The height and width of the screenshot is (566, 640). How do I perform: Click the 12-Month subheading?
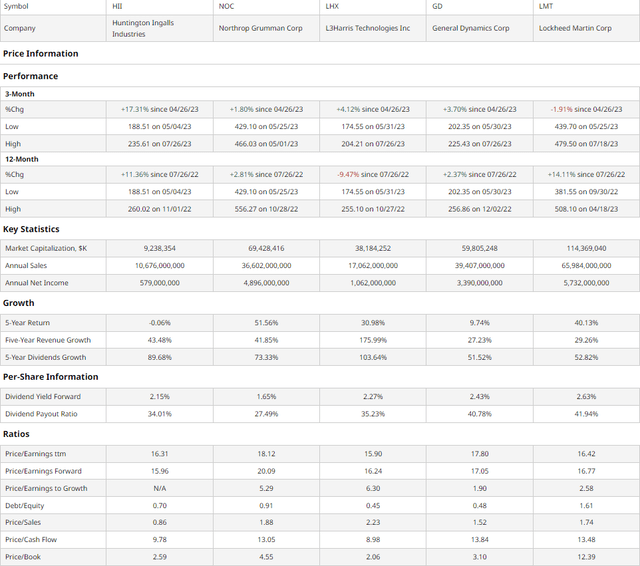point(22,159)
